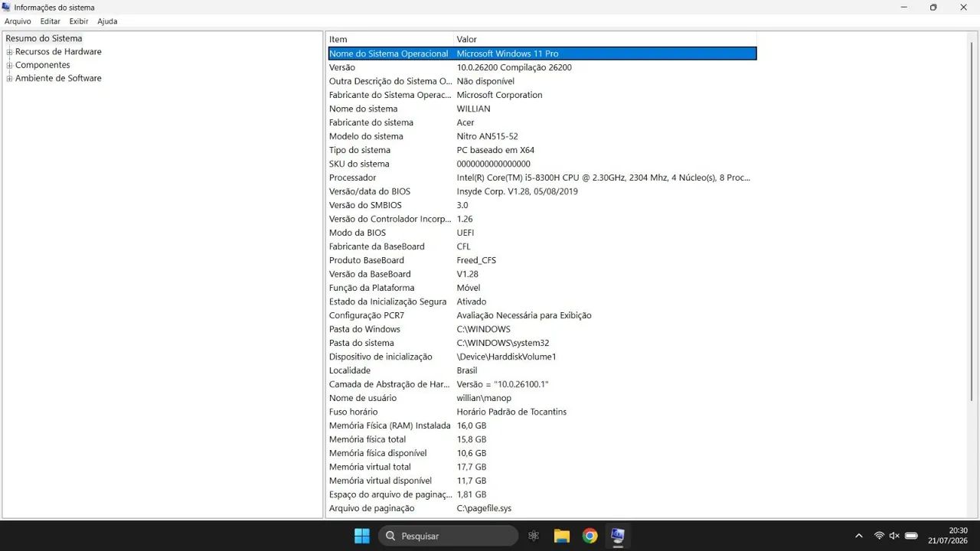
Task: Open the Arquivo menu
Action: pos(18,21)
